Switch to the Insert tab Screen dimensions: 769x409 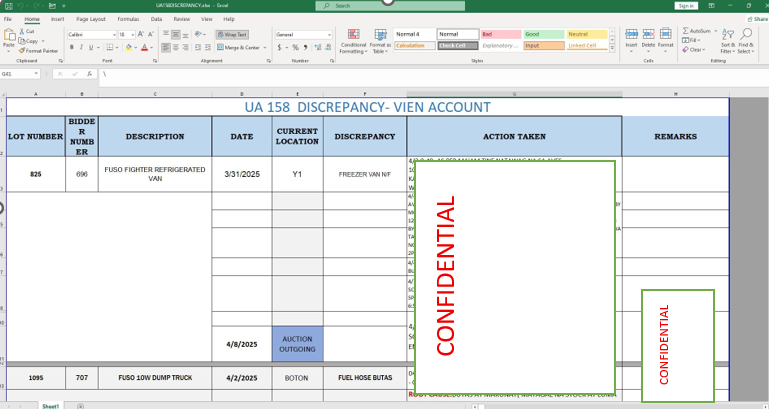[x=57, y=19]
